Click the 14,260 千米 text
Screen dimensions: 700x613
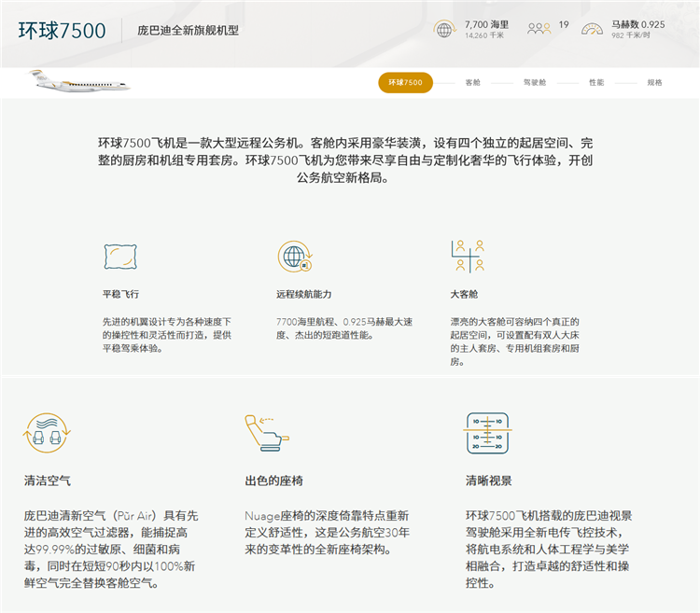[x=484, y=35]
